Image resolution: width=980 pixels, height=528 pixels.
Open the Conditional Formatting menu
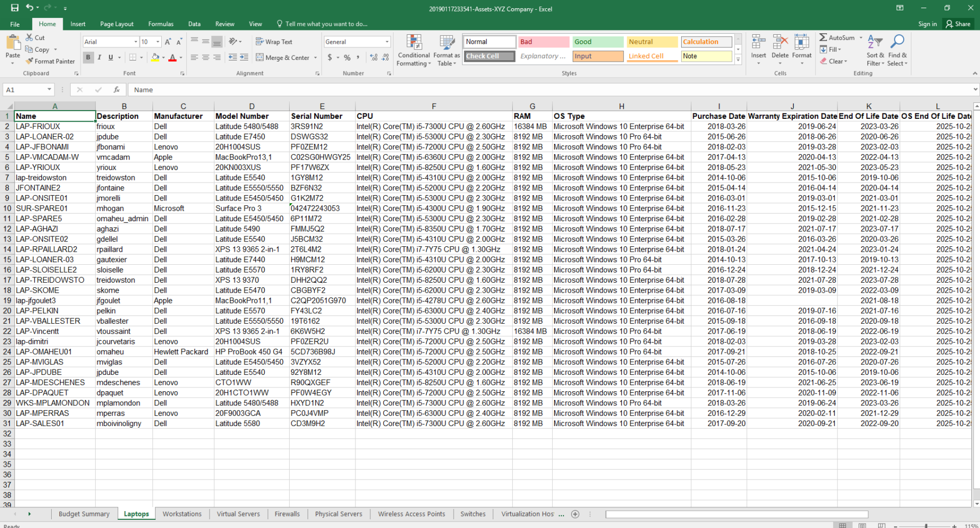(x=414, y=51)
